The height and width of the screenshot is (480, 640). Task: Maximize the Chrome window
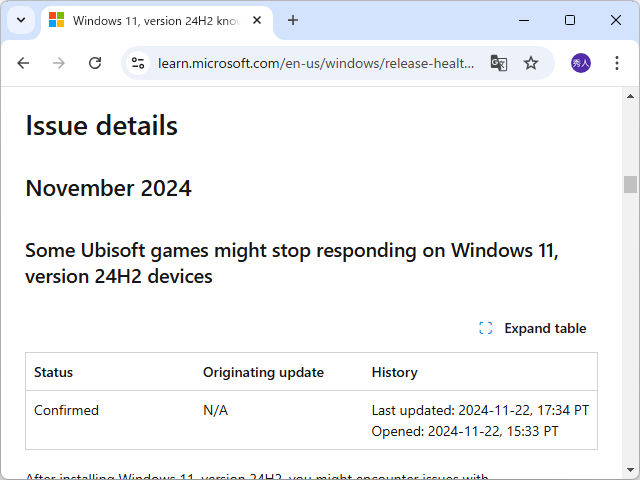click(570, 20)
